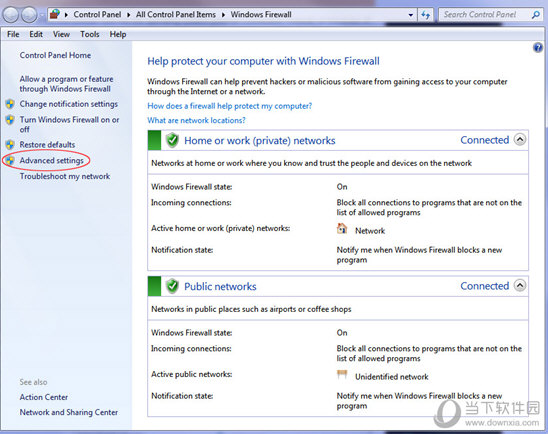Click the refresh button beside address bar
This screenshot has height=434, width=548.
pos(425,15)
